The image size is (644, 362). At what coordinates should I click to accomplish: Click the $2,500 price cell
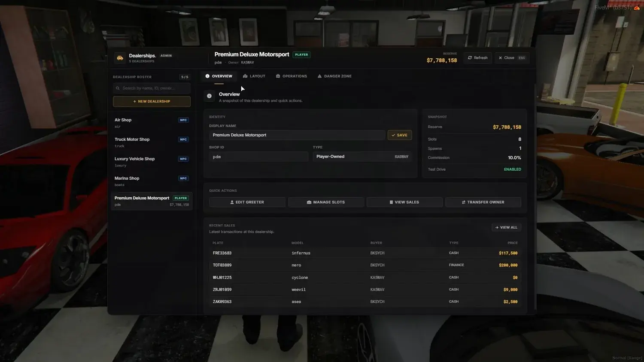pos(510,302)
